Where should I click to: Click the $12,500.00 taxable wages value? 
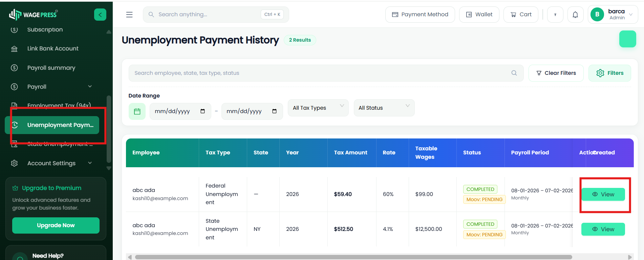pyautogui.click(x=429, y=229)
